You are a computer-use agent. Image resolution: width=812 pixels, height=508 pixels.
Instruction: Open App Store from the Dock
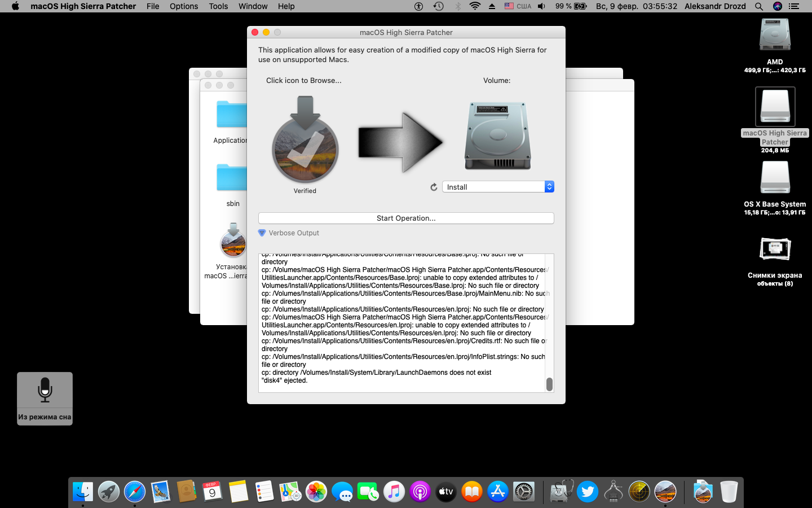498,492
